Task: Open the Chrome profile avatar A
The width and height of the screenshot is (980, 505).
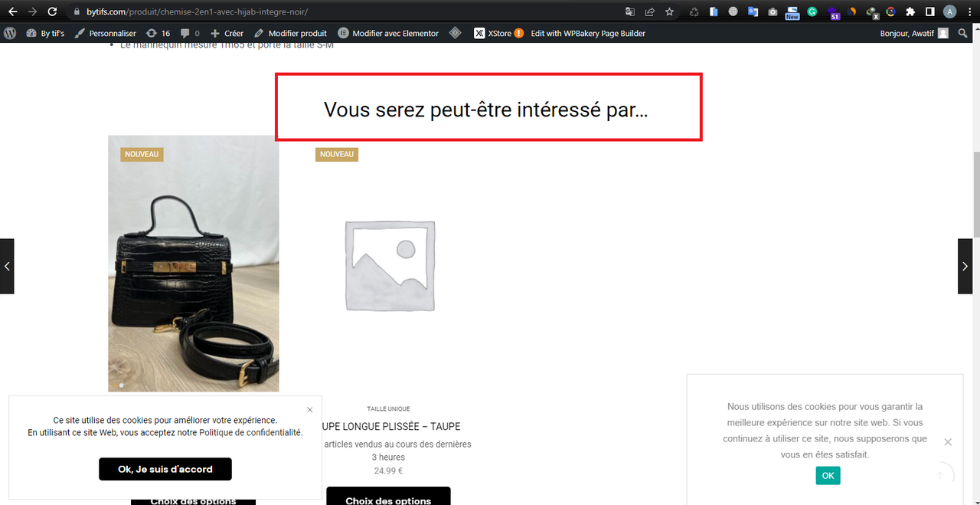Action: [950, 11]
